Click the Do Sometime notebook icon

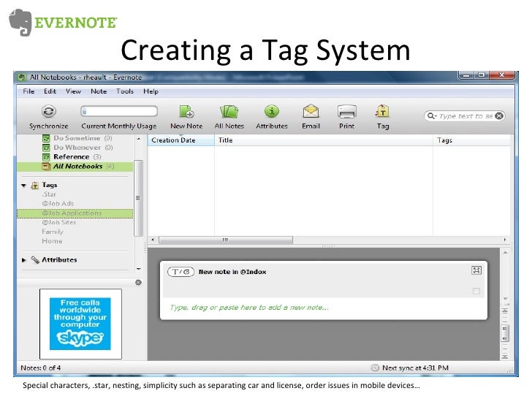46,138
